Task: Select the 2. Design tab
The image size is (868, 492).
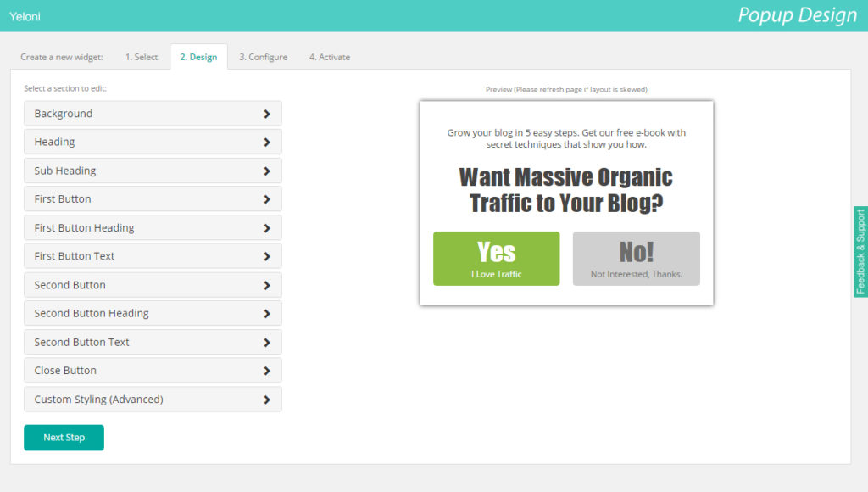Action: pos(198,57)
